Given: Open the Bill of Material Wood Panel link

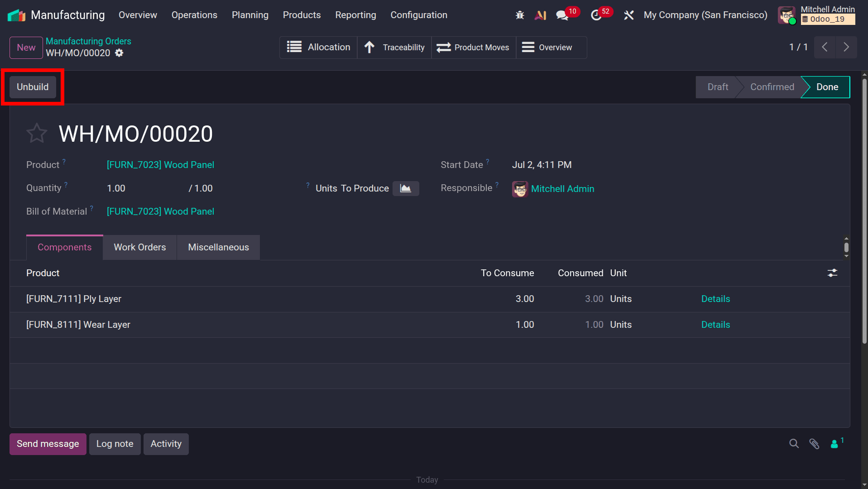Looking at the screenshot, I should 160,211.
